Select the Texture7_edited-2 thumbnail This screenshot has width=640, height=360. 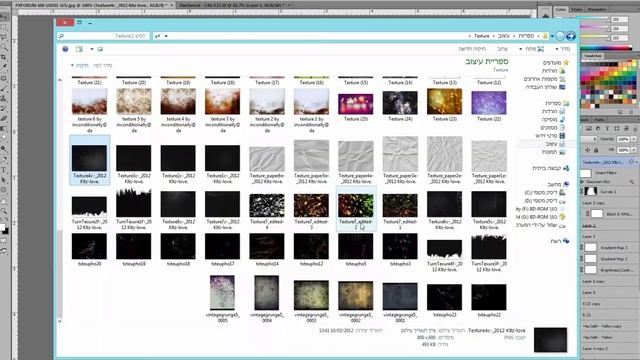point(356,210)
